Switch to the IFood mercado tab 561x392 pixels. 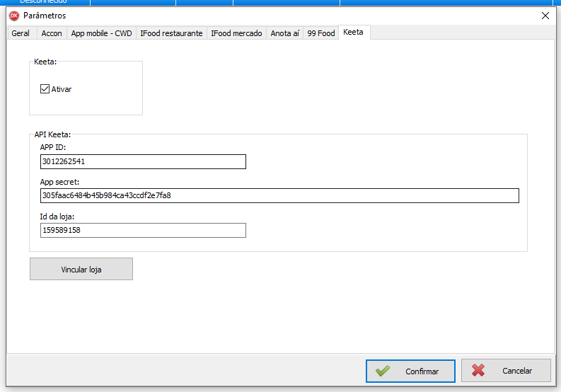tap(236, 33)
